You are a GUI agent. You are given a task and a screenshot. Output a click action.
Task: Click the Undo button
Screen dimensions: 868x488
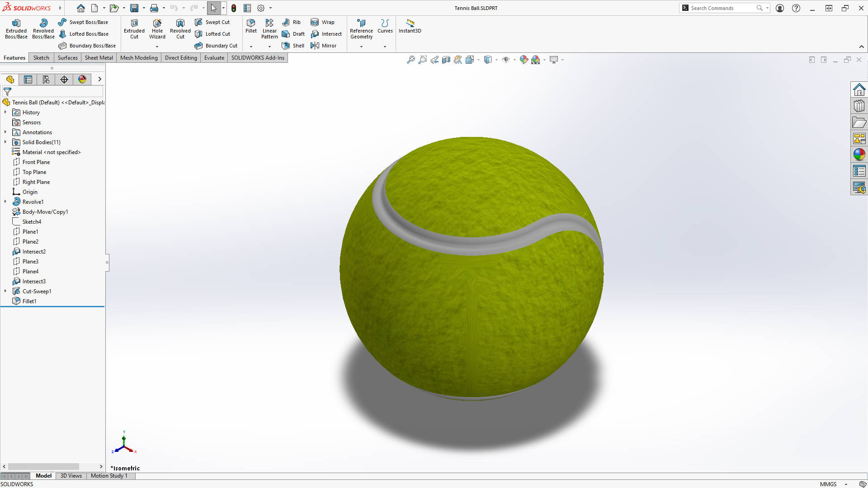pos(174,8)
